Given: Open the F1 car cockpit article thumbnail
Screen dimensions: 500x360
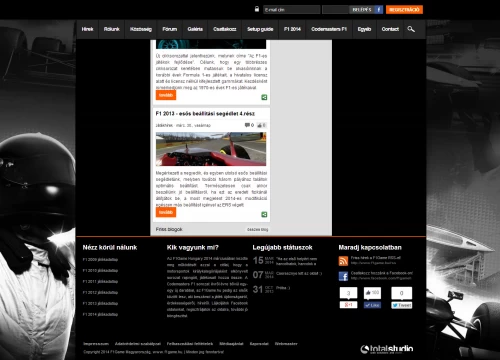Looking at the screenshot, I should click(x=211, y=149).
